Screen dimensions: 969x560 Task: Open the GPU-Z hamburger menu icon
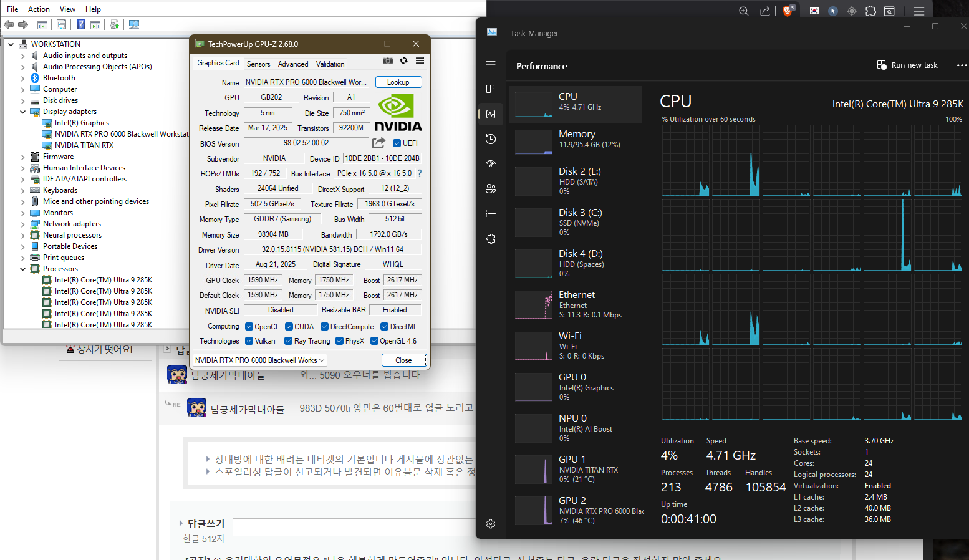[x=420, y=61]
